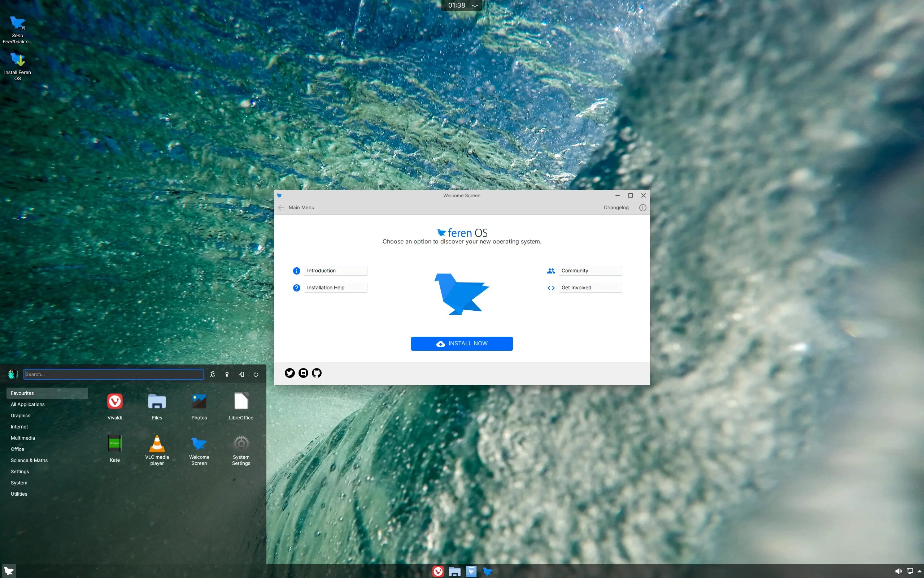The height and width of the screenshot is (578, 924).
Task: Launch LibreOffice from the menu
Action: 241,401
